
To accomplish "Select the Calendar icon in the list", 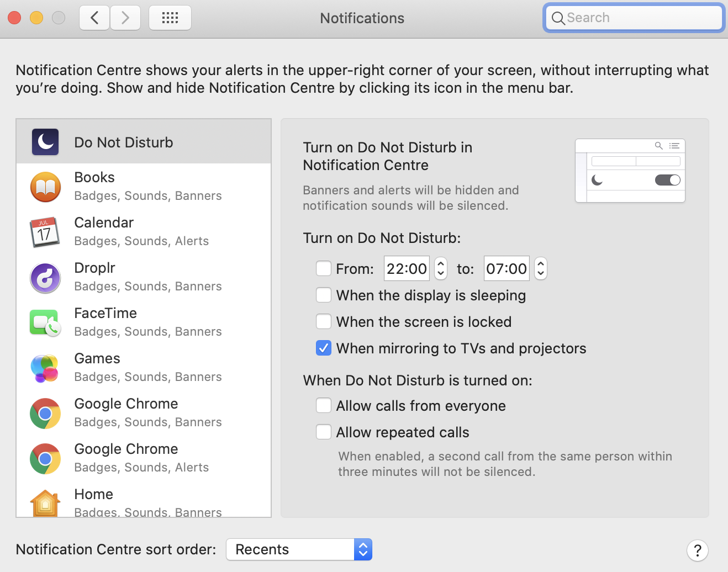I will [x=45, y=232].
